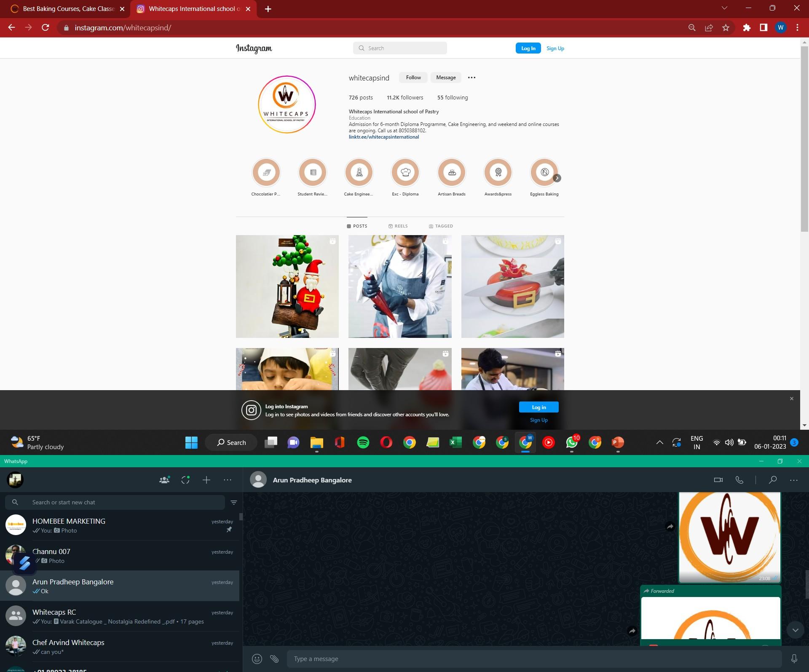The image size is (809, 672).
Task: Start new WhatsApp chat with plus icon
Action: click(206, 480)
